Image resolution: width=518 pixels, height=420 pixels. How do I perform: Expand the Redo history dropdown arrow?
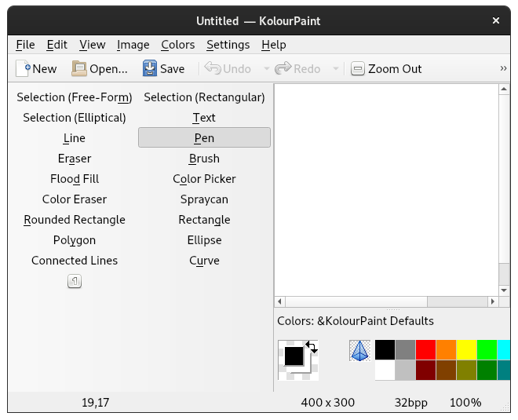point(336,69)
